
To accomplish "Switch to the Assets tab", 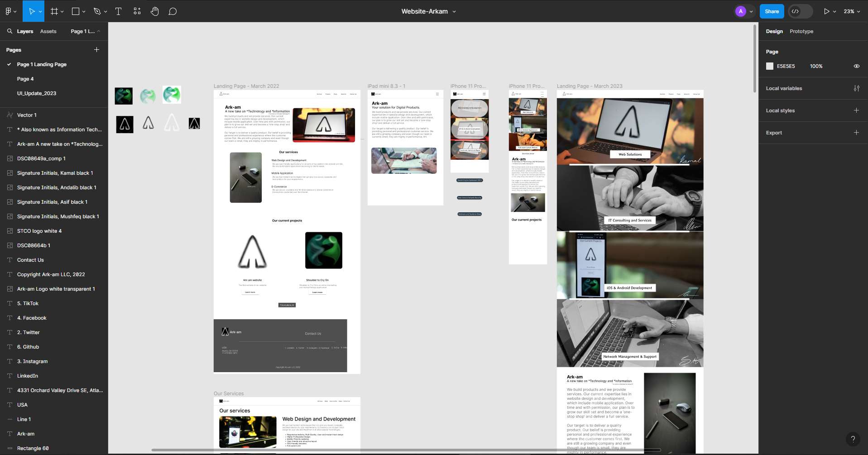I will (x=48, y=31).
